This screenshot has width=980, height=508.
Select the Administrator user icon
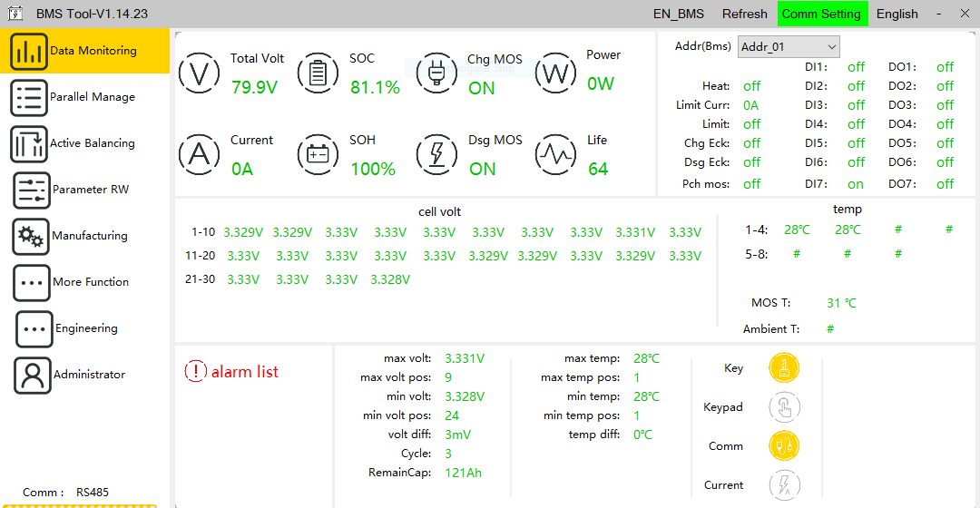coord(32,375)
